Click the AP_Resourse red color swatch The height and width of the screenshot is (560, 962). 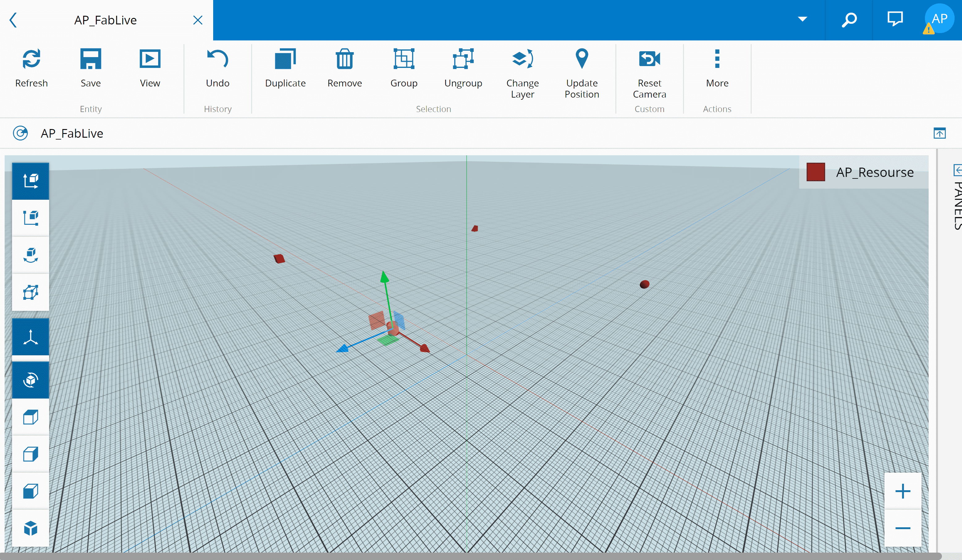click(x=816, y=172)
